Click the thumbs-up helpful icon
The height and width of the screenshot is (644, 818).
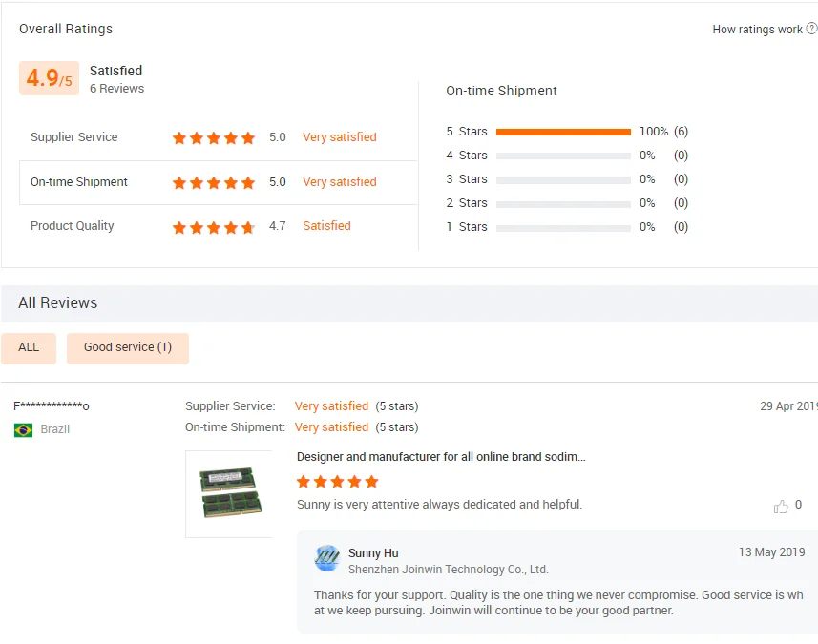[x=781, y=507]
